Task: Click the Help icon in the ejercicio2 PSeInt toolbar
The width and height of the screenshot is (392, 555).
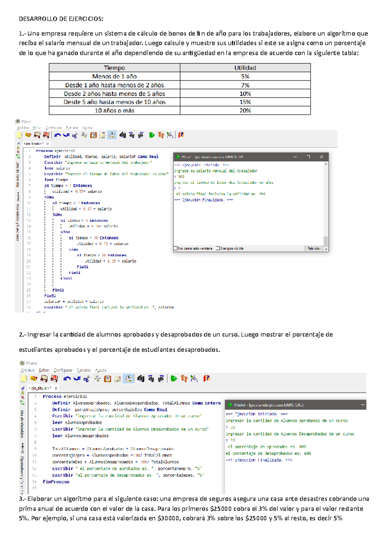Action: click(206, 378)
